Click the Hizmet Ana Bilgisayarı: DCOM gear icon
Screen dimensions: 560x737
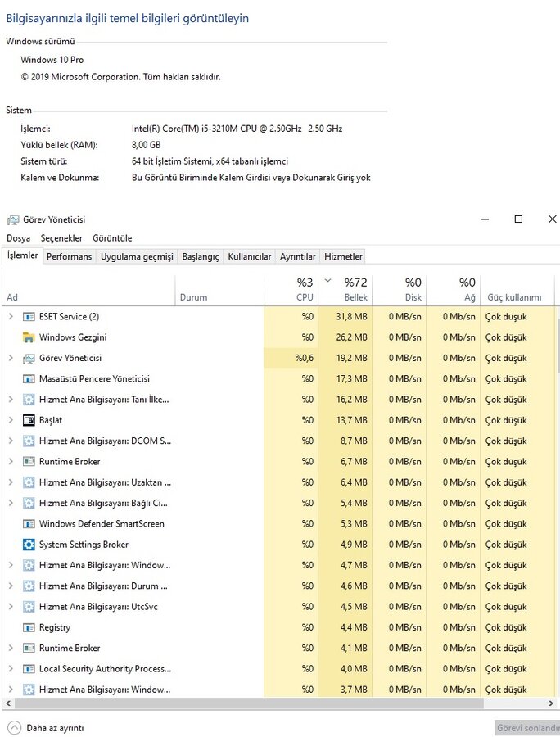pos(29,441)
